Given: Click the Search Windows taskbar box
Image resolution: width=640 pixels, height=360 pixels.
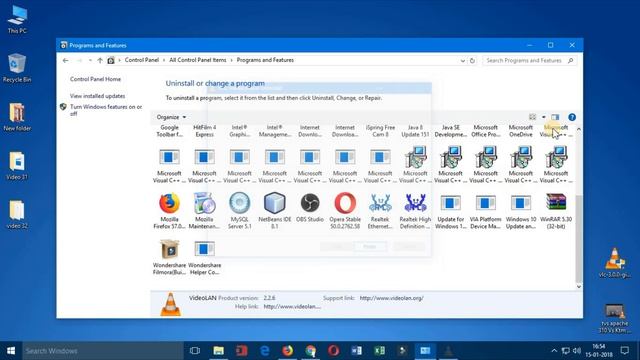Looking at the screenshot, I should (x=102, y=351).
